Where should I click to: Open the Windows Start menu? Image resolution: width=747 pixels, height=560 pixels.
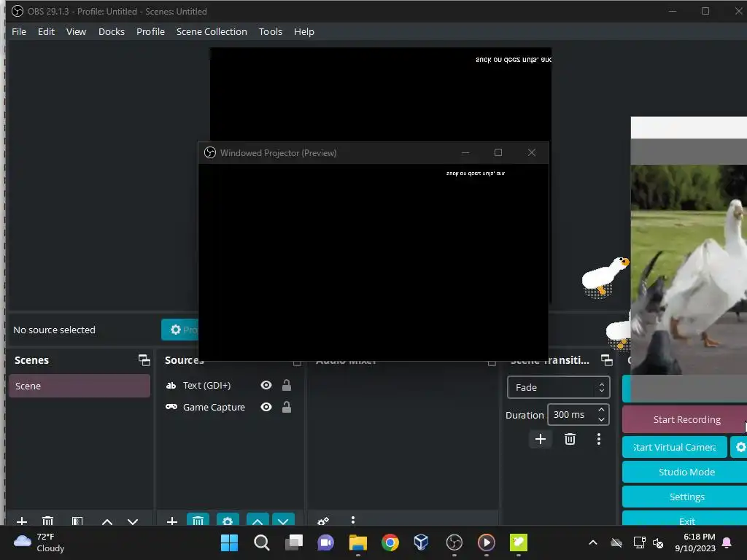[x=229, y=542]
